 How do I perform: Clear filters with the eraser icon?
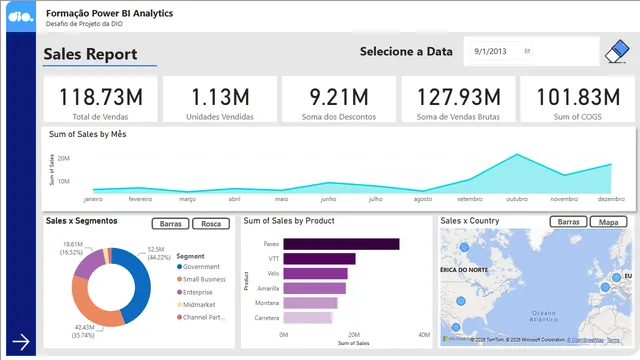tap(617, 51)
